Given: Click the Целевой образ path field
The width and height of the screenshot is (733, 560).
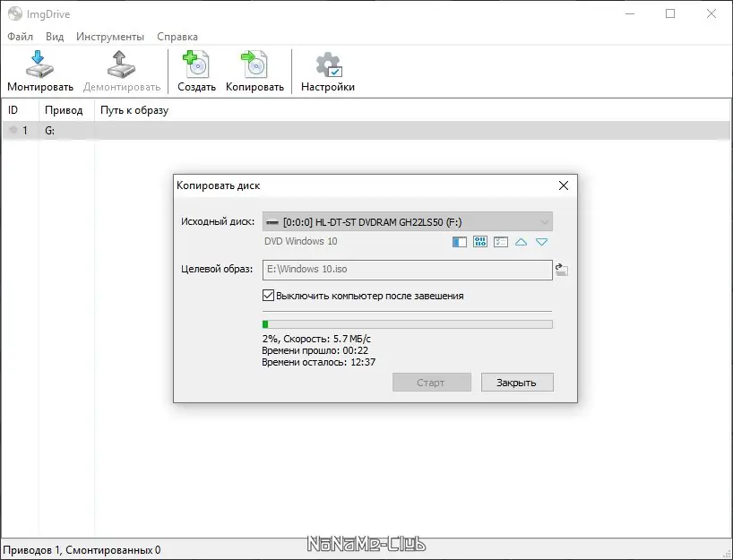Looking at the screenshot, I should point(407,270).
